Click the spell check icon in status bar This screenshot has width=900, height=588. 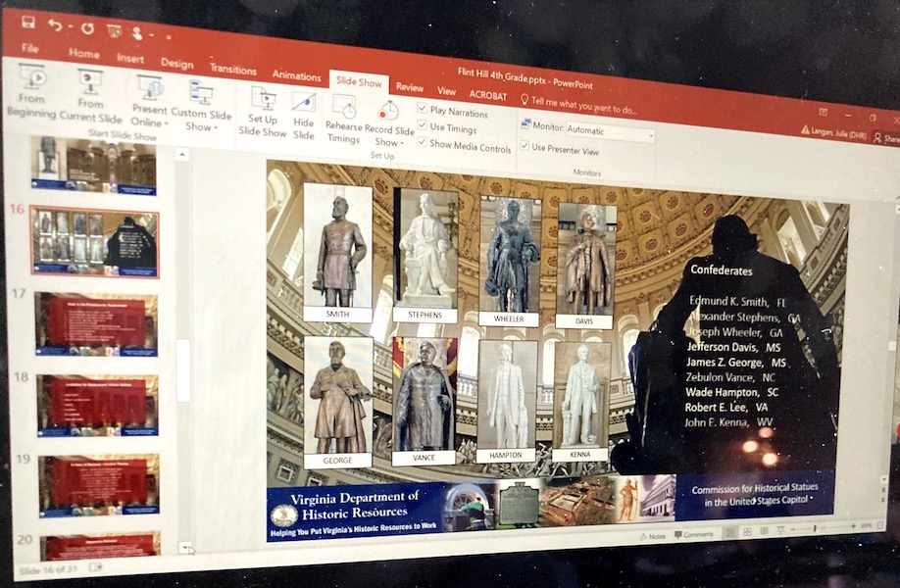[95, 567]
